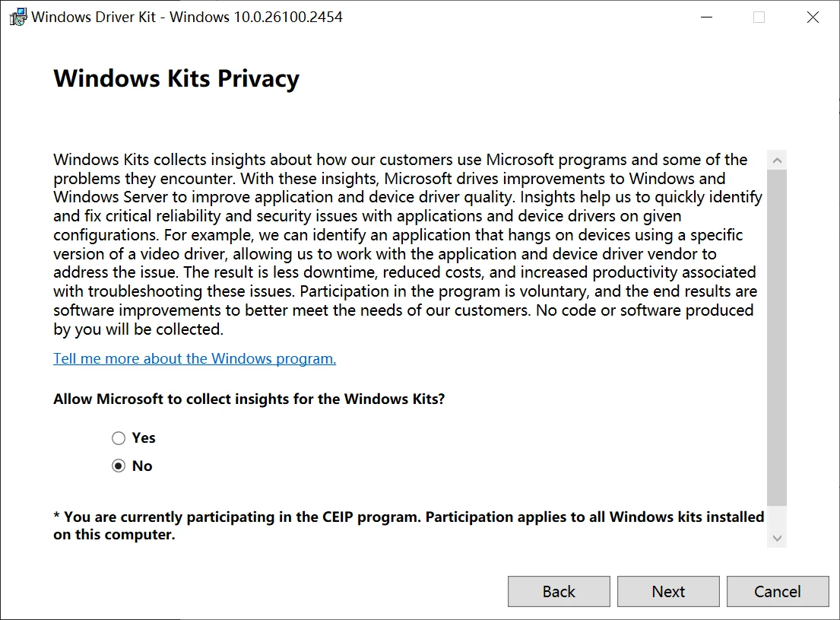The height and width of the screenshot is (620, 840).
Task: Click the greyed-out maximize button
Action: tap(759, 17)
